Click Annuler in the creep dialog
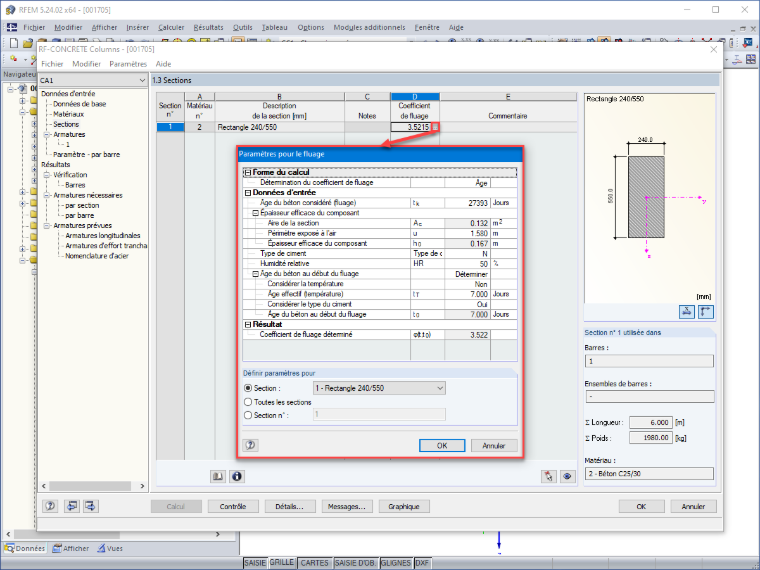The width and height of the screenshot is (760, 570). [494, 445]
